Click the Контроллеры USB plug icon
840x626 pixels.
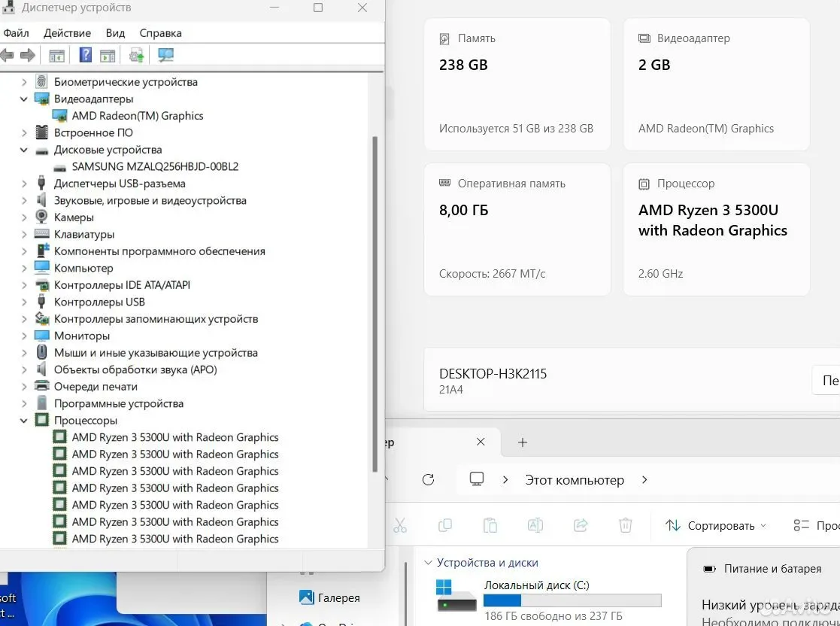click(x=41, y=301)
